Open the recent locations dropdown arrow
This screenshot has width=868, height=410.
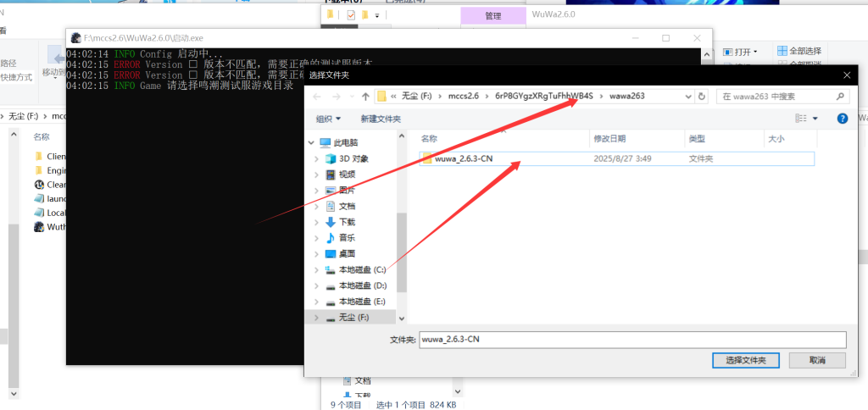pyautogui.click(x=350, y=97)
